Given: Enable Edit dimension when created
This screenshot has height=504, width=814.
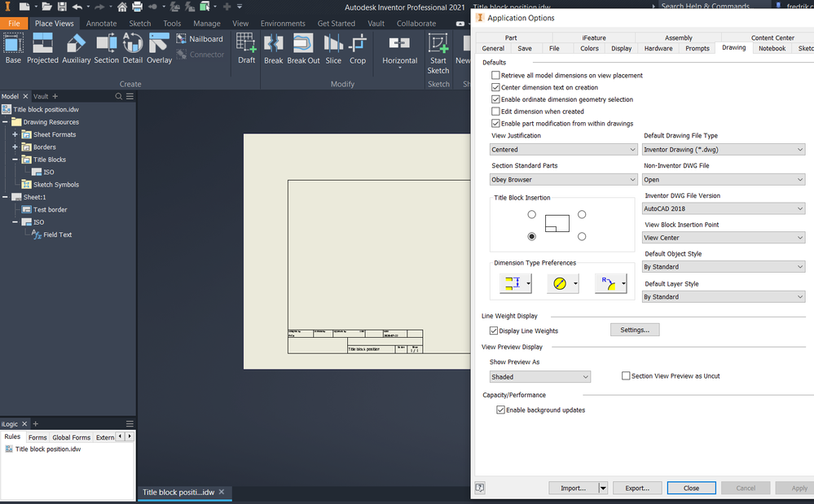Looking at the screenshot, I should point(495,111).
